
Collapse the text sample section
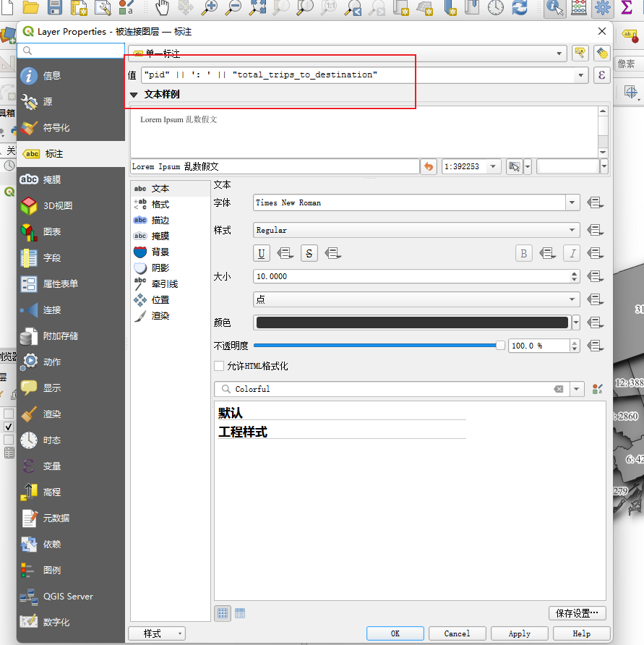(x=134, y=95)
